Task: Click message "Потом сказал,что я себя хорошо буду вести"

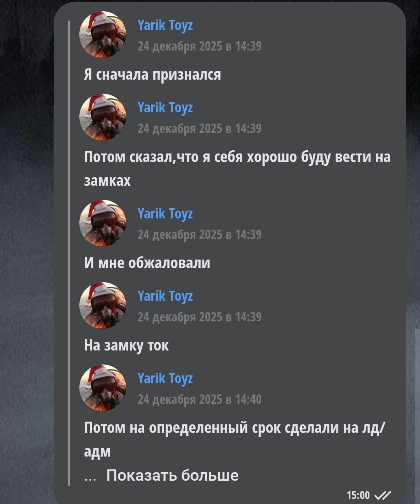Action: tap(237, 169)
